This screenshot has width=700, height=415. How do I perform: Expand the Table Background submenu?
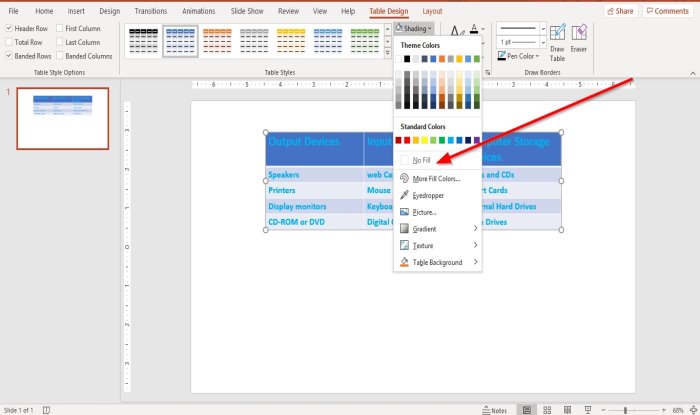[x=438, y=262]
